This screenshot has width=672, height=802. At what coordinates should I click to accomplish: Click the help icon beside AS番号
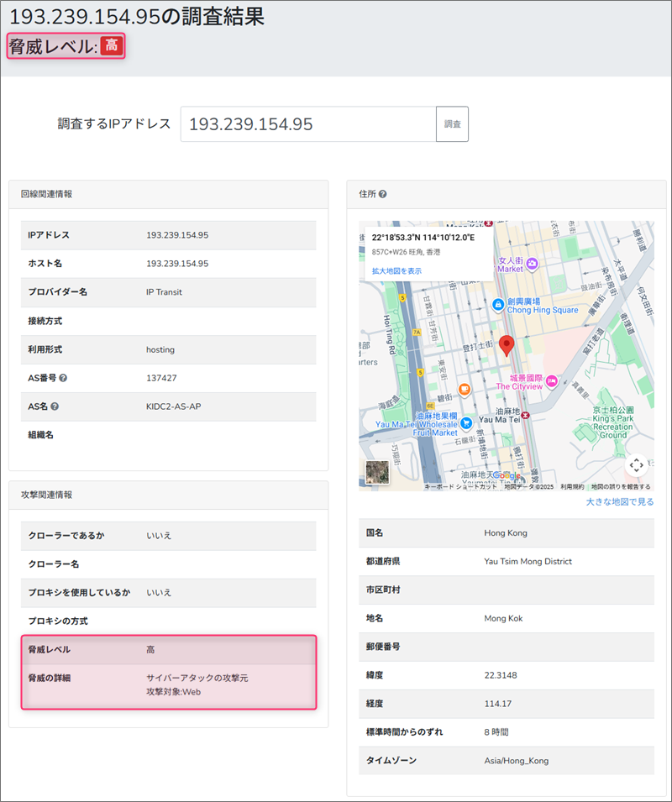click(x=63, y=378)
